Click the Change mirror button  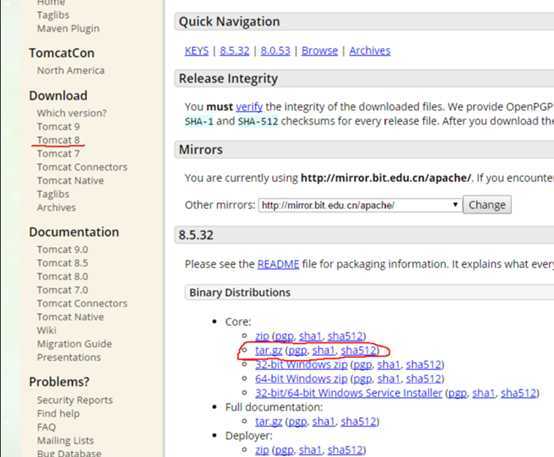pyautogui.click(x=487, y=205)
